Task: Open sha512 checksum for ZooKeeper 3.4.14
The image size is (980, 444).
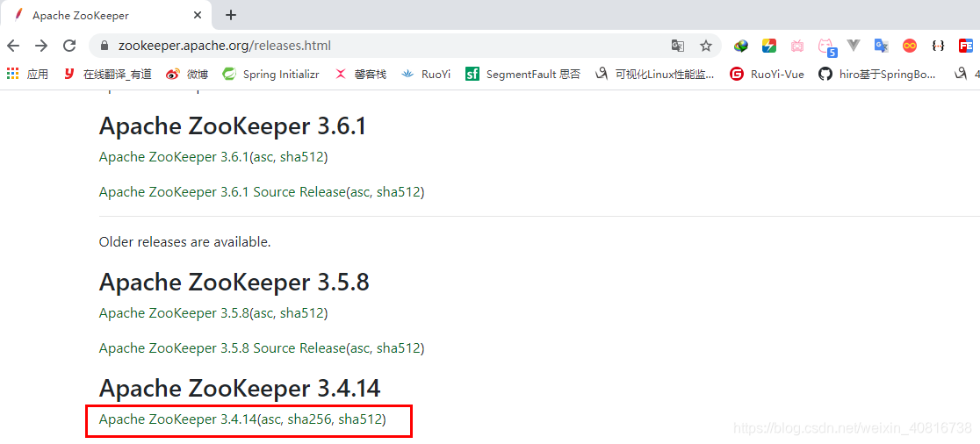Action: [x=361, y=419]
